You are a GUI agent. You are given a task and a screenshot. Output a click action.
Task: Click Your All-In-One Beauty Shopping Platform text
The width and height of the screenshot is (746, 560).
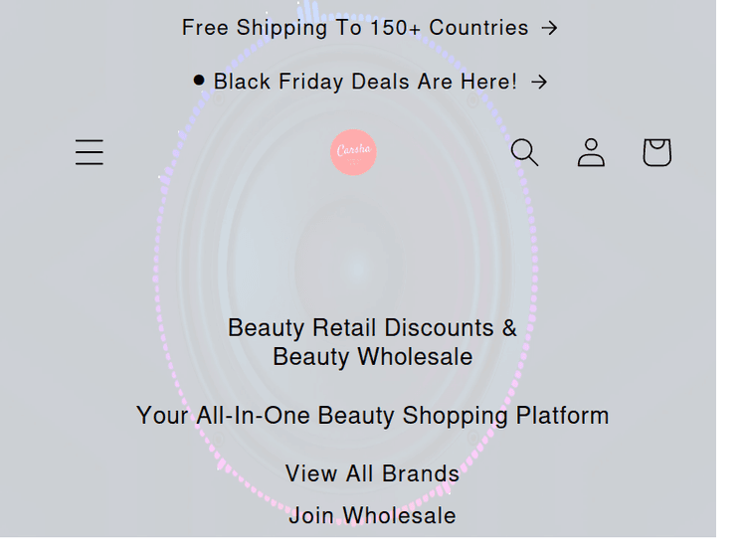click(372, 416)
